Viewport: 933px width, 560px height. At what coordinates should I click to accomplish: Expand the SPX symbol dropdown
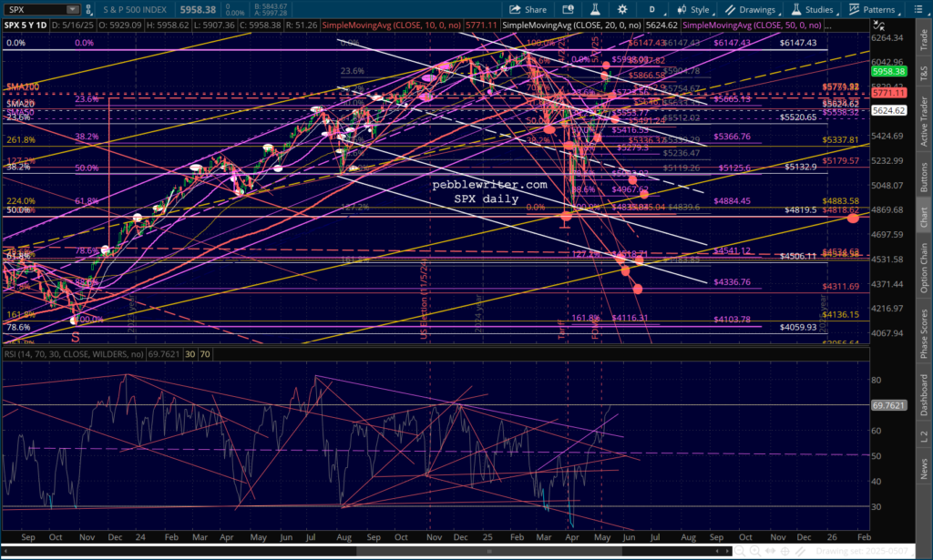coord(72,10)
